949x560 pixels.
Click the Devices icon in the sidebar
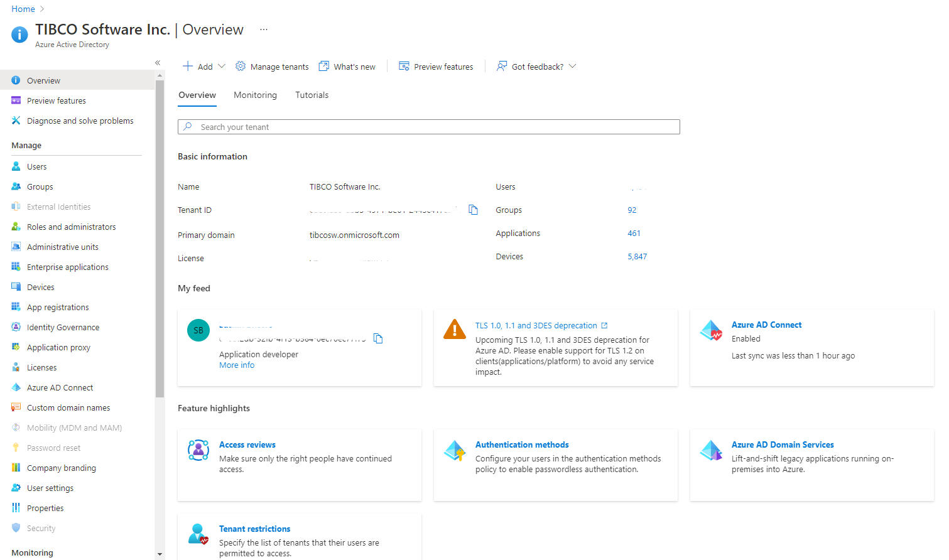click(16, 287)
